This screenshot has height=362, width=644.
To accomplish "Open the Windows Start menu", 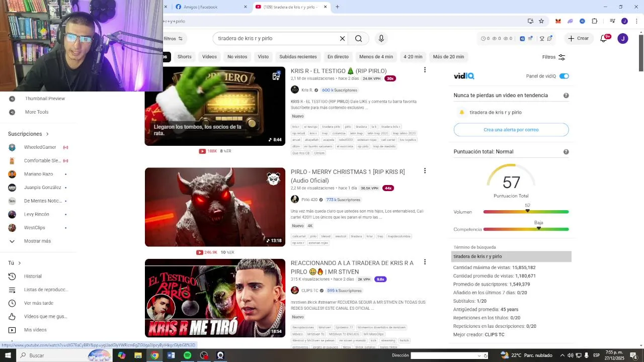I will pos(8,355).
